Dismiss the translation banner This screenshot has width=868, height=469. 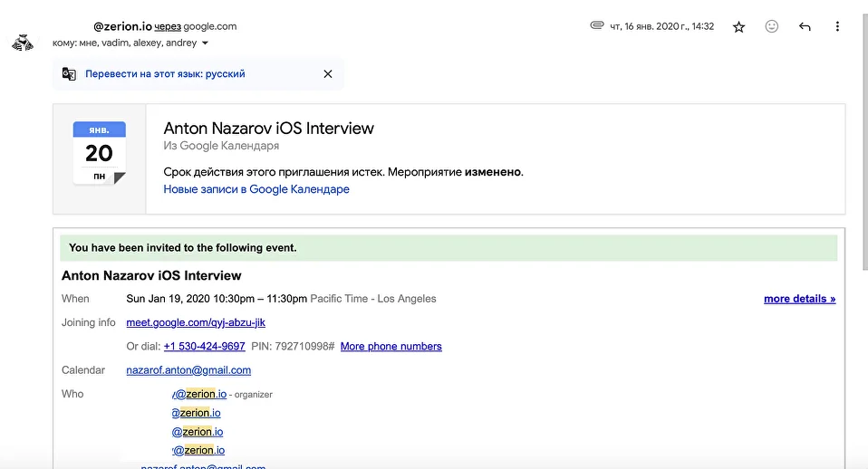click(328, 73)
